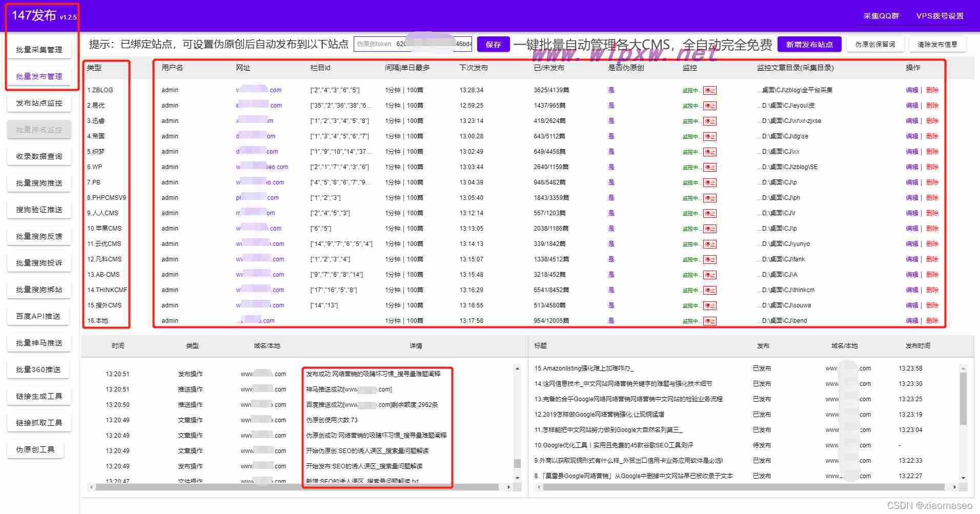
Task: Click the log panel's horizontal scroll-right arrow
Action: (508, 487)
